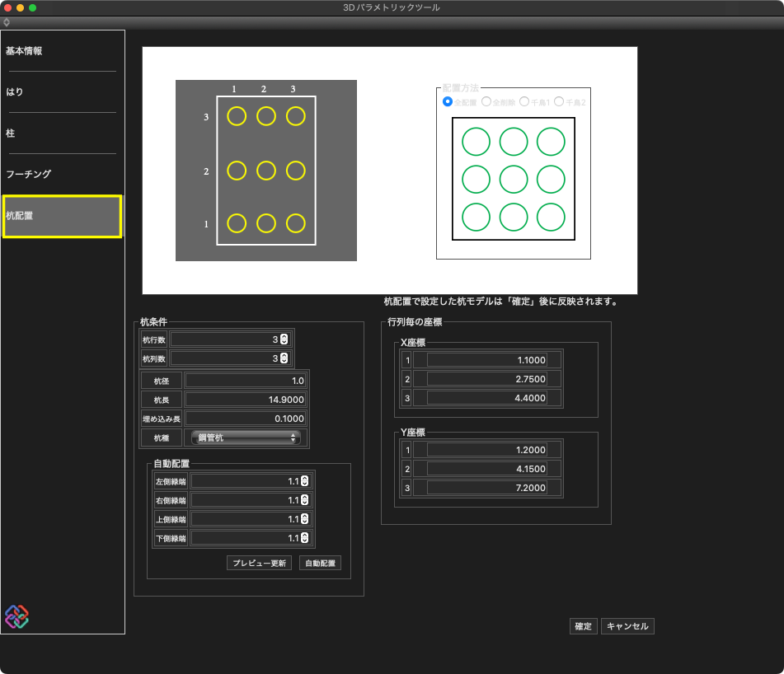This screenshot has height=674, width=784.
Task: Click the top-left green pile circle
Action: tap(476, 142)
